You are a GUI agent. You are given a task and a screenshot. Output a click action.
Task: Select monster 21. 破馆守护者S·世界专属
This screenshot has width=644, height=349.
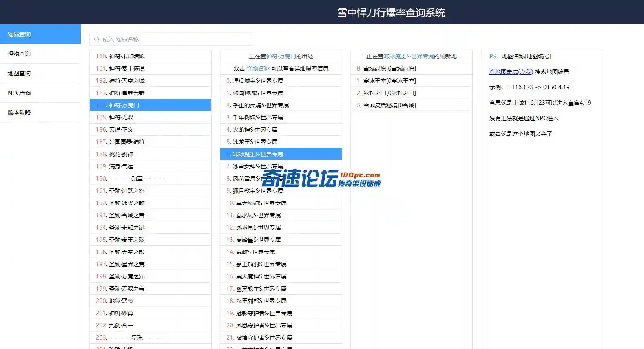point(281,338)
